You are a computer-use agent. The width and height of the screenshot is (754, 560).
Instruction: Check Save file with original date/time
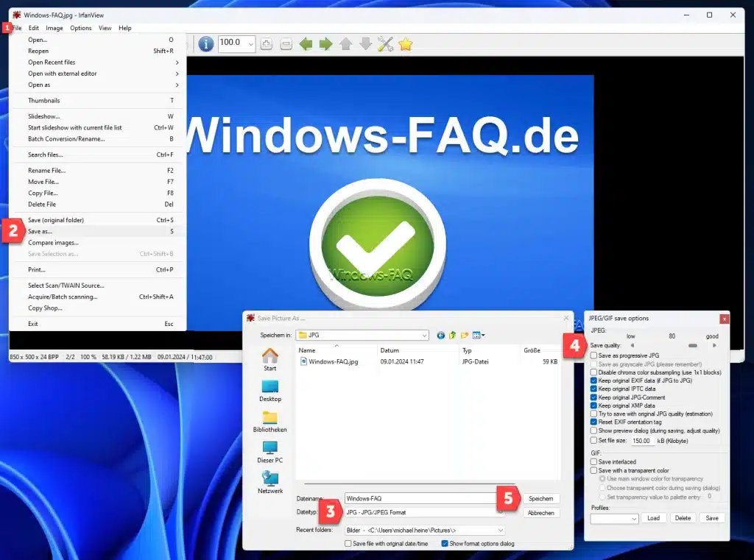(x=348, y=544)
